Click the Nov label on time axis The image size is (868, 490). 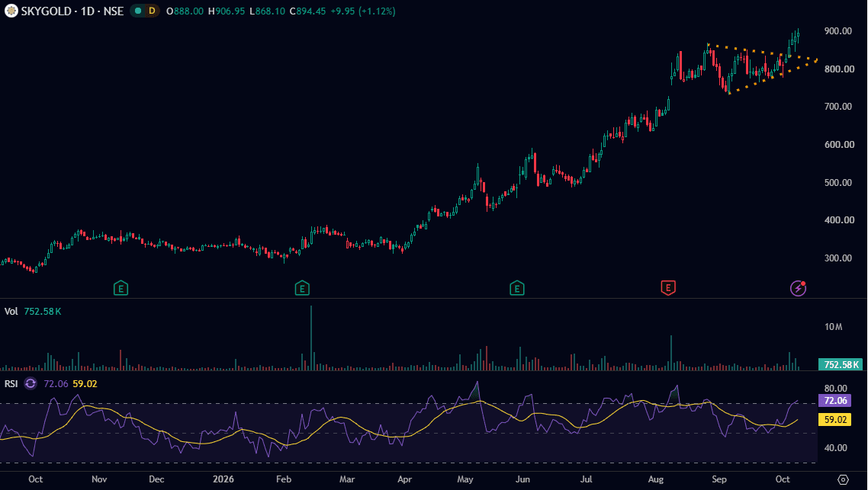point(99,479)
